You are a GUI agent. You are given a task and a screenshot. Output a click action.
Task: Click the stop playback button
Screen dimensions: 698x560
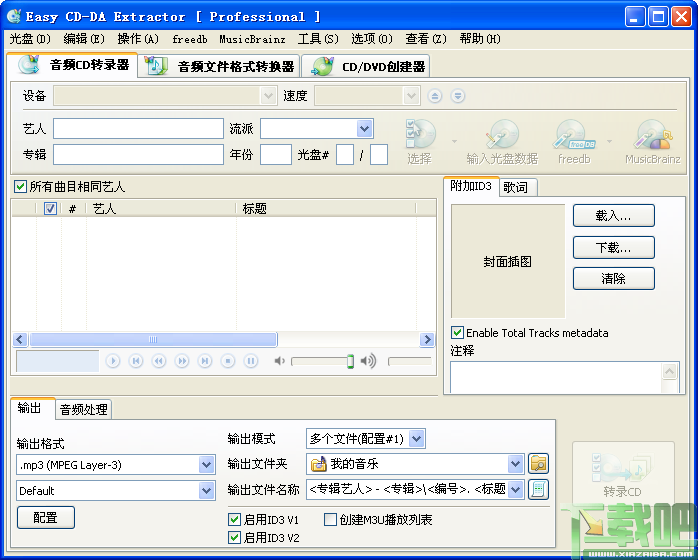pyautogui.click(x=228, y=361)
